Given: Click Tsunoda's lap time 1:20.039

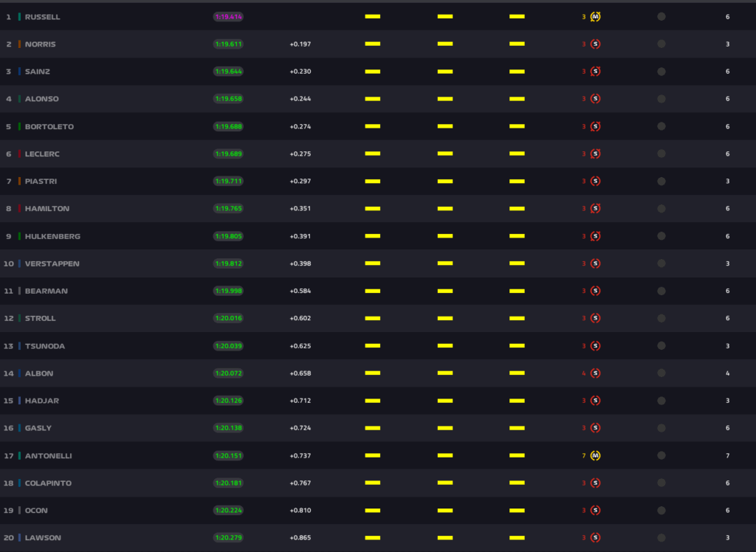Looking at the screenshot, I should tap(228, 346).
